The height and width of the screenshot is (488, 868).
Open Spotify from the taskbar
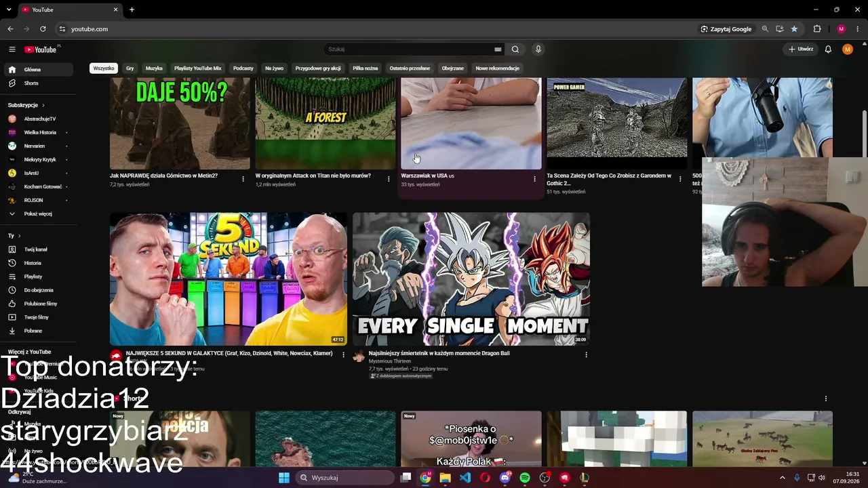(525, 478)
